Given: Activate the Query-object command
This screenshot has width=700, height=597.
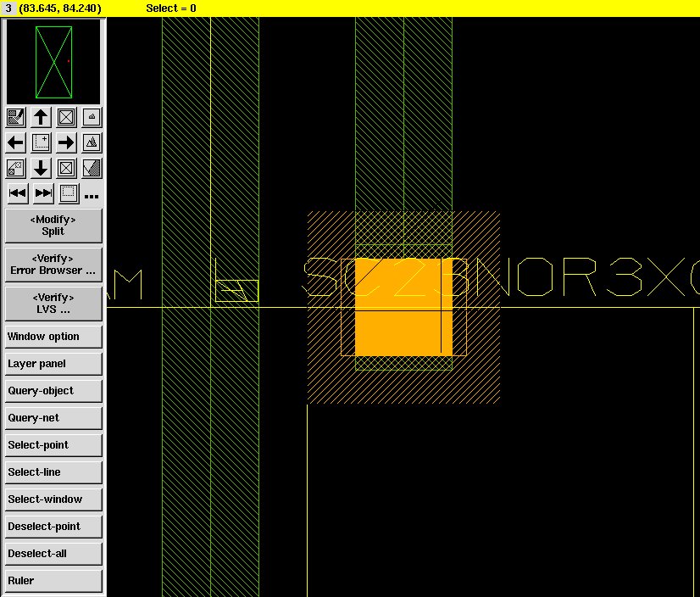Looking at the screenshot, I should coord(53,391).
